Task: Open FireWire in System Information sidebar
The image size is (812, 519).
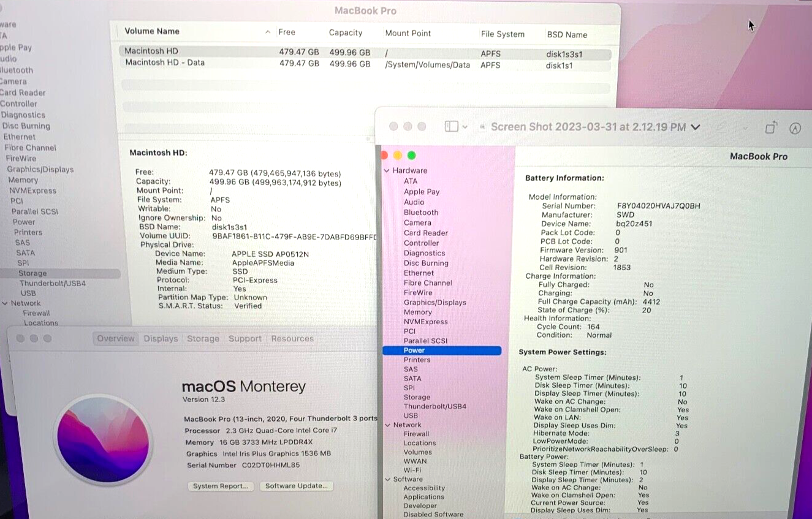Action: coord(21,158)
